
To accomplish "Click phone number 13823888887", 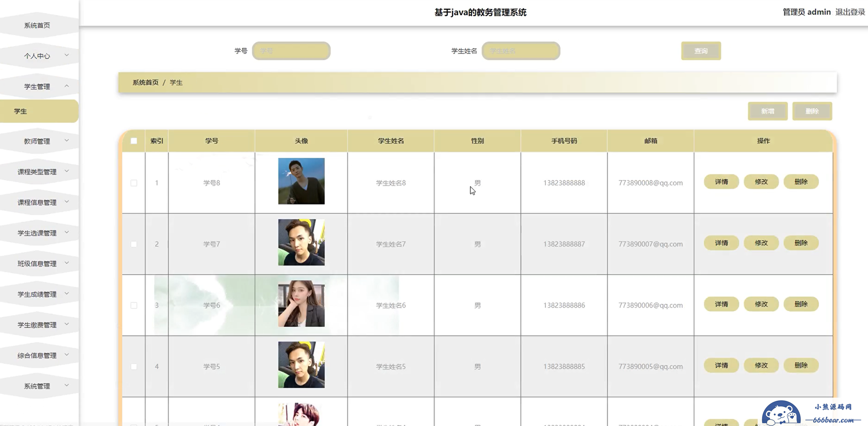I will click(x=564, y=244).
